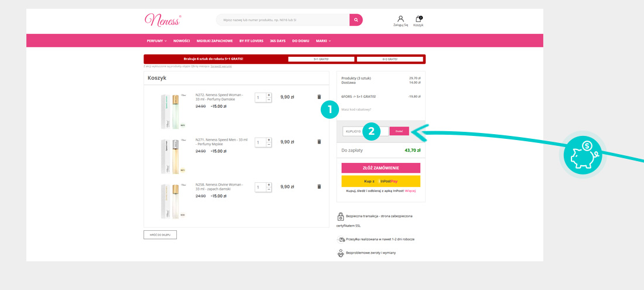Viewport: 644px width, 290px height.
Task: Click the Produkty (3 sztuk) summary line
Action: [x=356, y=78]
